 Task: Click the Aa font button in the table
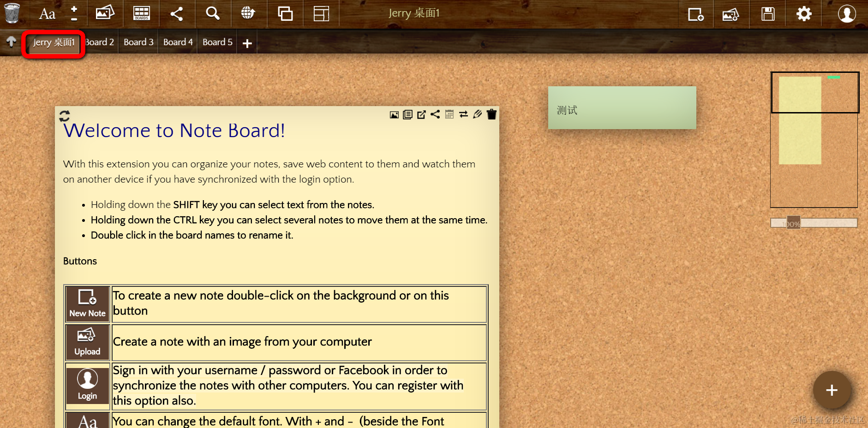[87, 422]
